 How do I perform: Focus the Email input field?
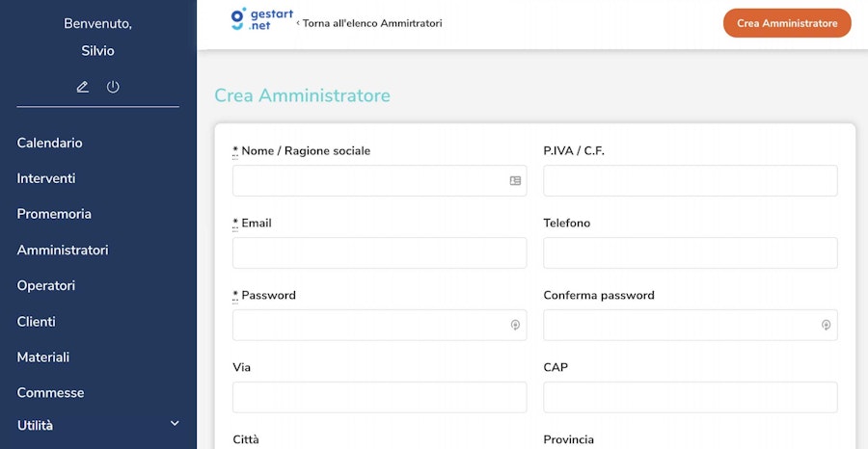click(x=379, y=252)
